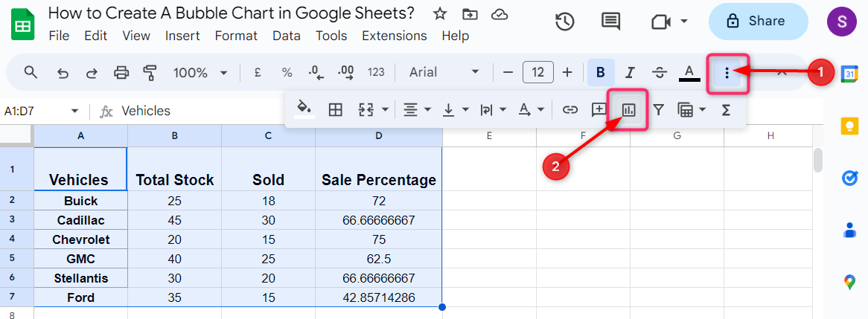
Task: Click the Insert link icon
Action: tap(569, 110)
